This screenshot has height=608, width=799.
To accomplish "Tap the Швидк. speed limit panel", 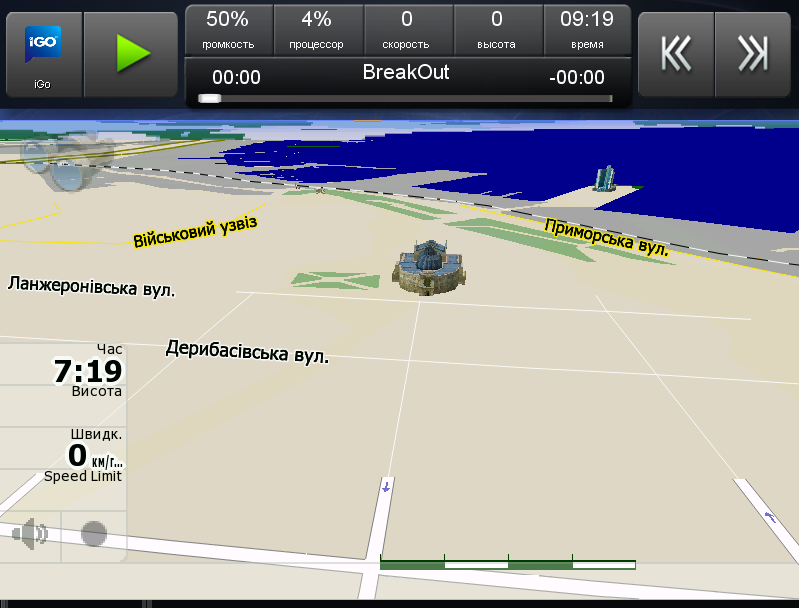I will point(65,455).
